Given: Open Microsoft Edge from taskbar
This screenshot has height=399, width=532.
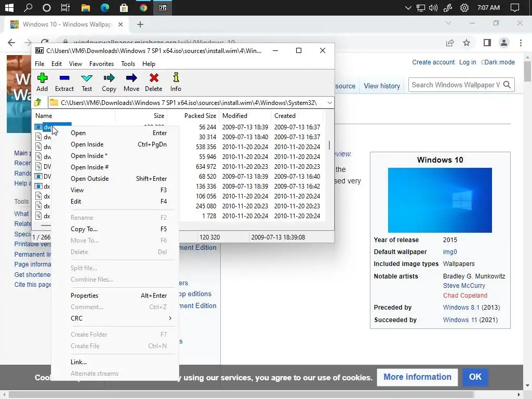Looking at the screenshot, I should (x=104, y=8).
